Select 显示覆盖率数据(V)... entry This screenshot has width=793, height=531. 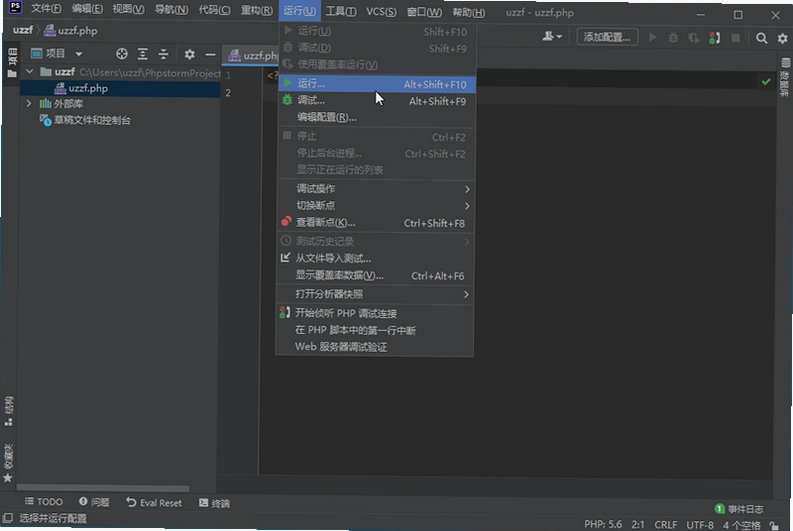point(375,276)
